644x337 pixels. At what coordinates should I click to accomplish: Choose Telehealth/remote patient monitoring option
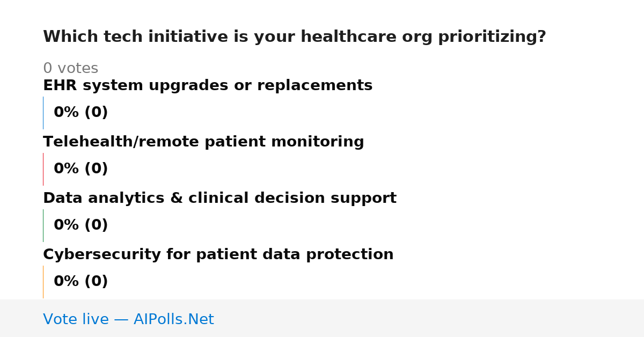tap(203, 142)
